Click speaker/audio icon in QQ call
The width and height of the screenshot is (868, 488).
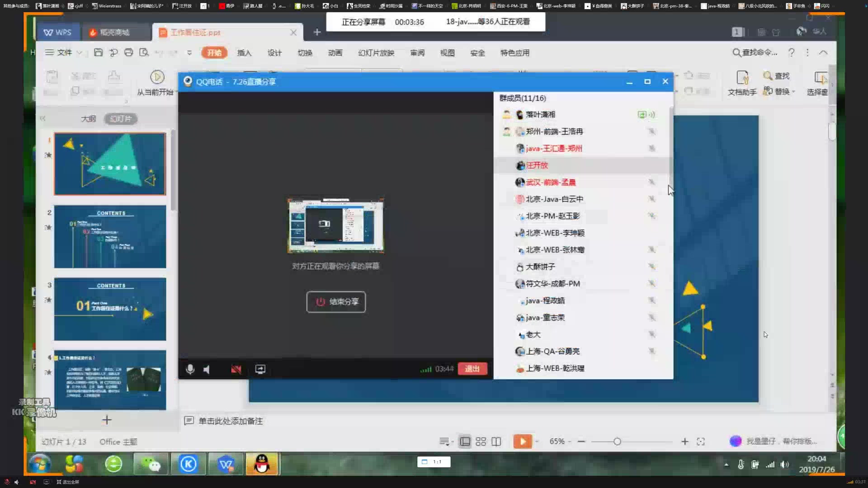coord(207,369)
